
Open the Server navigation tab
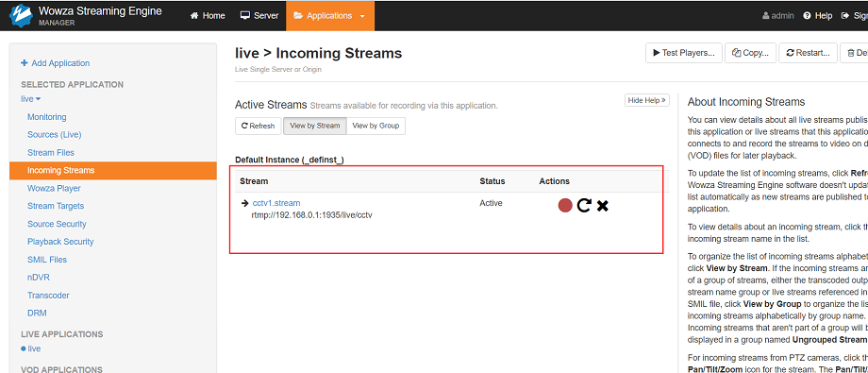(259, 15)
